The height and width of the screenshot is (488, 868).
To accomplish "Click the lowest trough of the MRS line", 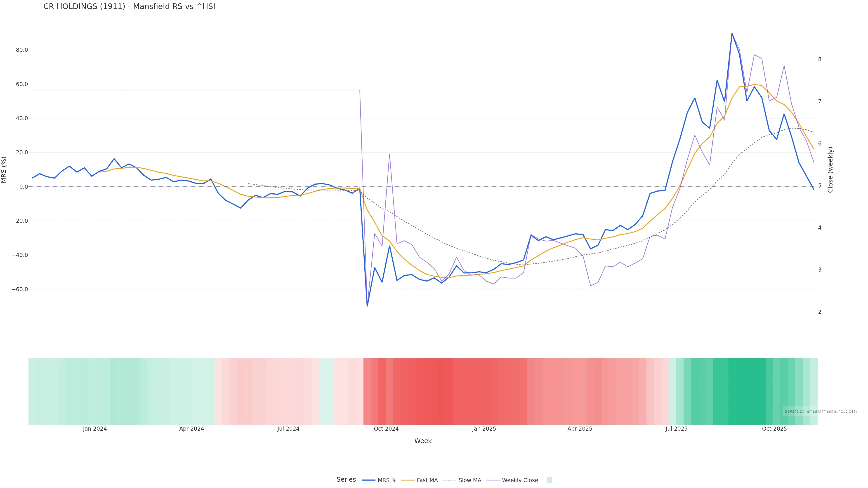I will coord(367,306).
